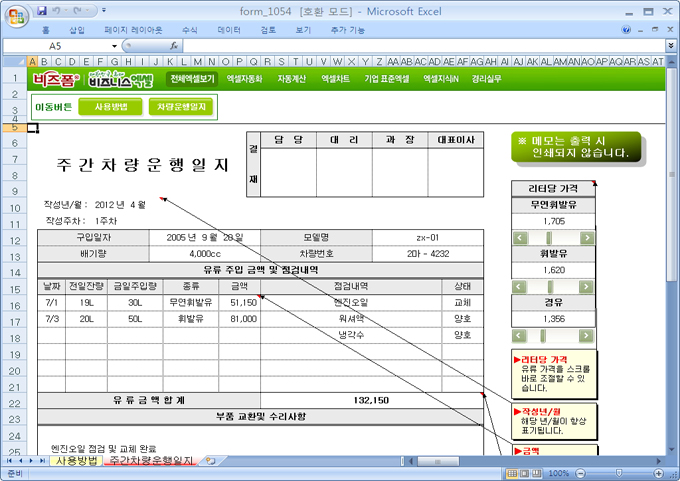
Task: Go to the next sheet with the tab arrow
Action: [x=31, y=461]
